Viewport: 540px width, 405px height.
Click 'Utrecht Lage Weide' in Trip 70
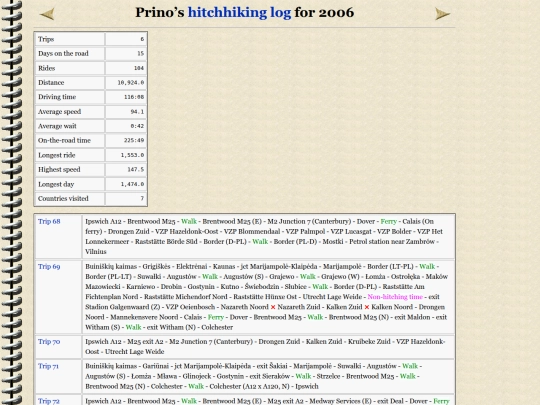point(134,352)
